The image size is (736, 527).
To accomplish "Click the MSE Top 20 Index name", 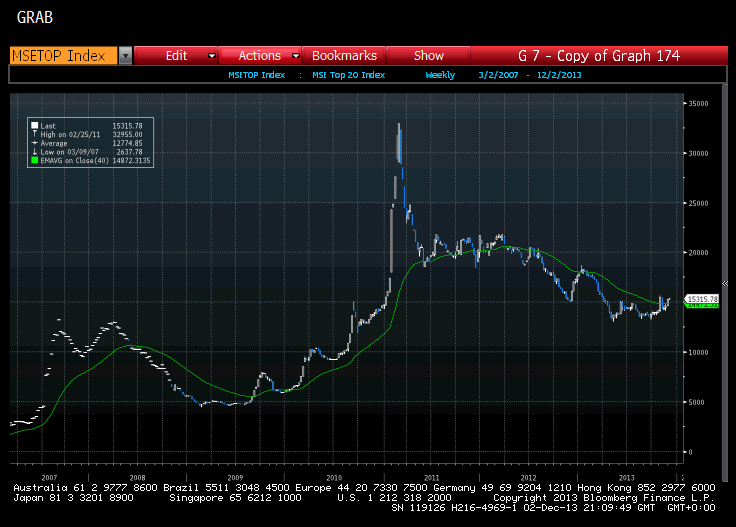I will tap(349, 75).
